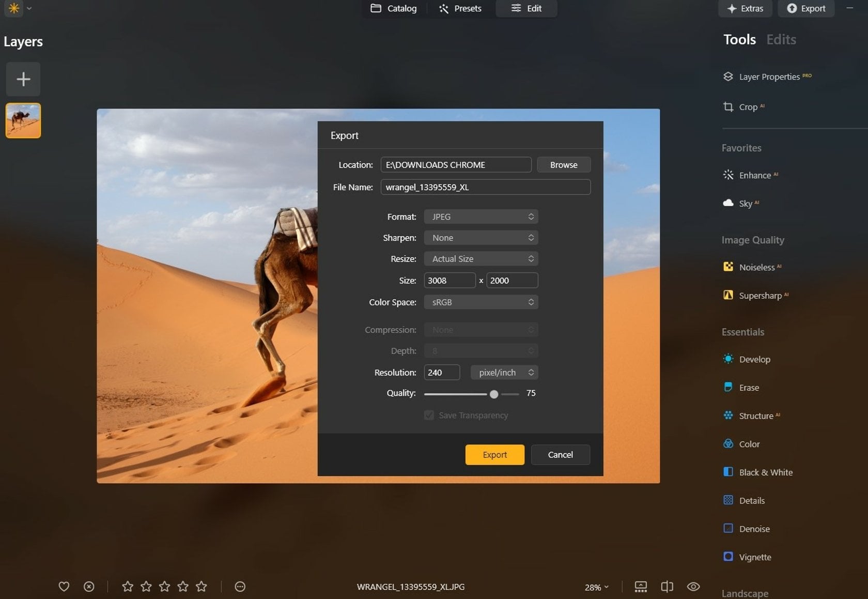
Task: Select the Enhance AI tool
Action: tap(754, 175)
